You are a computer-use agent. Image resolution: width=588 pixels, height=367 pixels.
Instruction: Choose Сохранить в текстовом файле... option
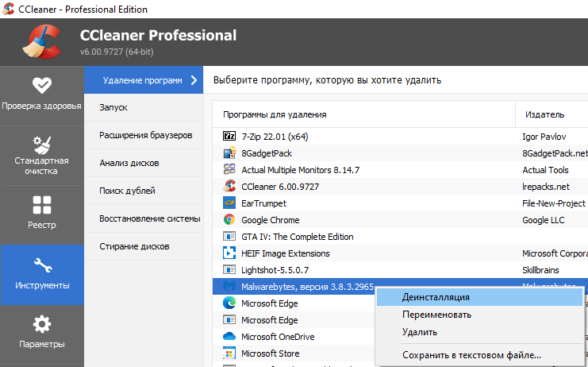479,354
